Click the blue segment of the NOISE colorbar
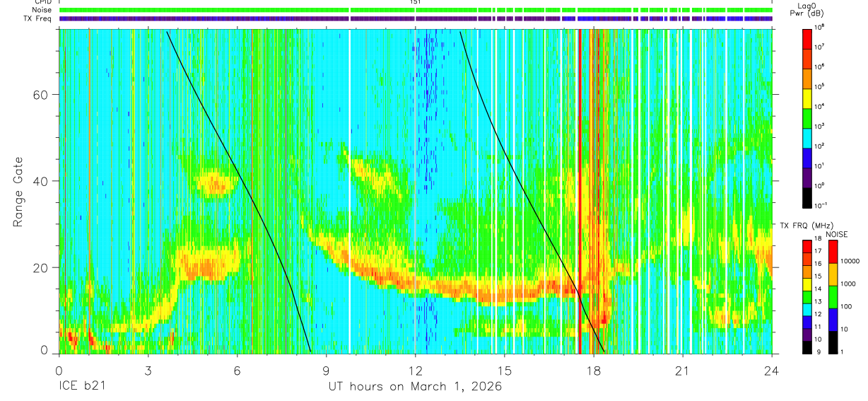This screenshot has height=401, width=868. point(832,318)
